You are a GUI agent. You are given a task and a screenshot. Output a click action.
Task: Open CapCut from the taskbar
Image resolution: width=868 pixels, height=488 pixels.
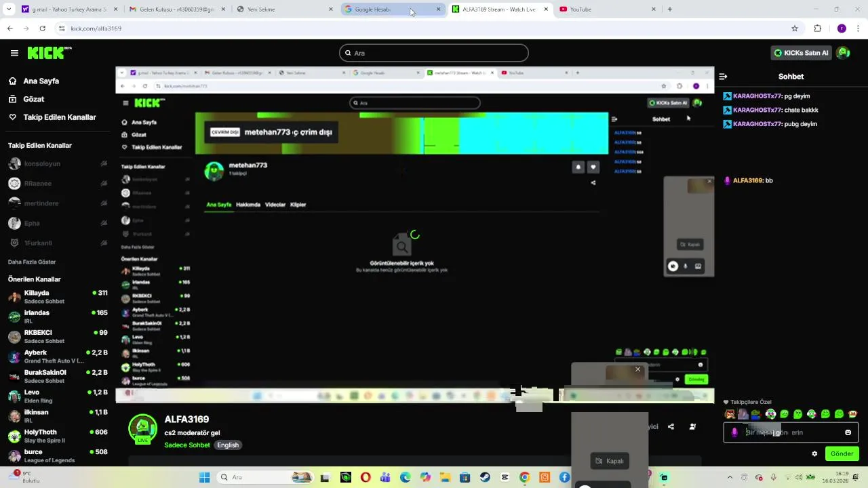[x=505, y=477]
